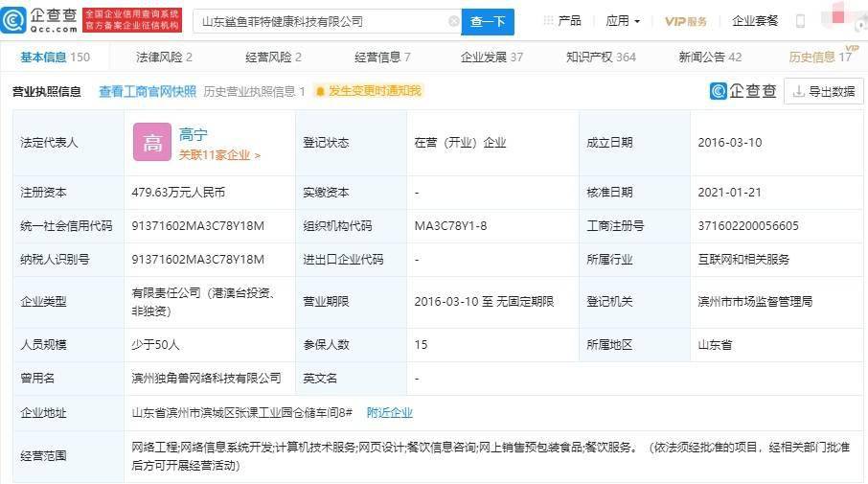Click the bell icon for change notifications
The height and width of the screenshot is (484, 868).
[x=319, y=91]
